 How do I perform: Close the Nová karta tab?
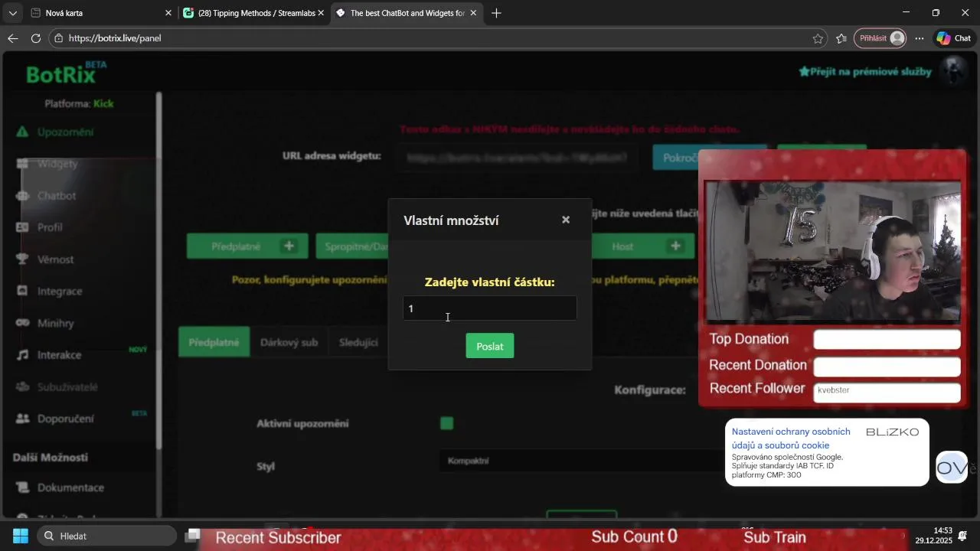[168, 13]
